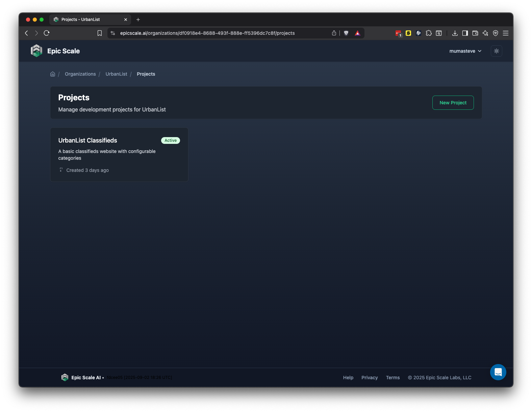Screen dimensions: 532x412
Task: Expand the mumasteve user dropdown
Action: tap(465, 51)
